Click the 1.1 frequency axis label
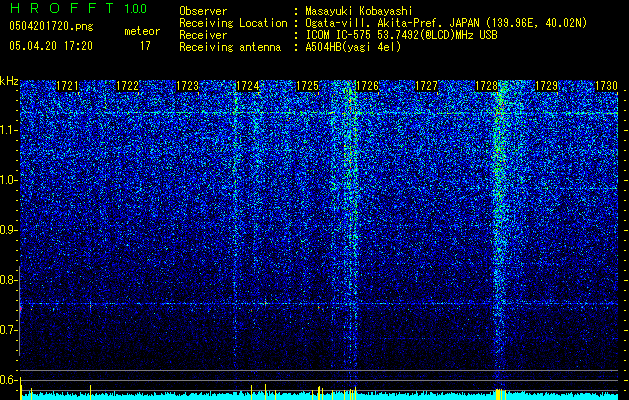This screenshot has height=400, width=629. (8, 130)
